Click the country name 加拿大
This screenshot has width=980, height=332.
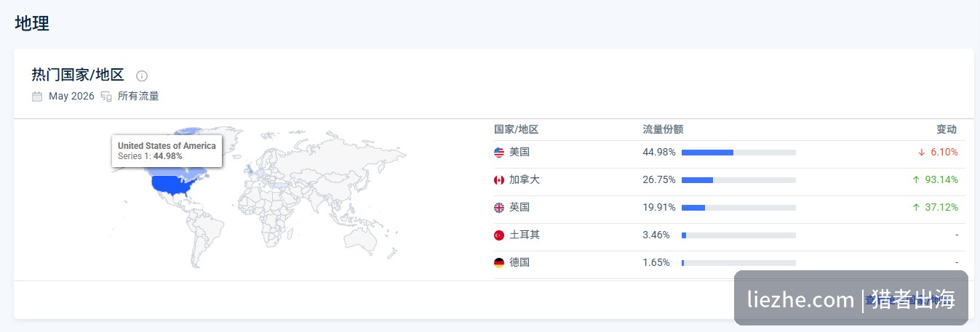pos(525,180)
